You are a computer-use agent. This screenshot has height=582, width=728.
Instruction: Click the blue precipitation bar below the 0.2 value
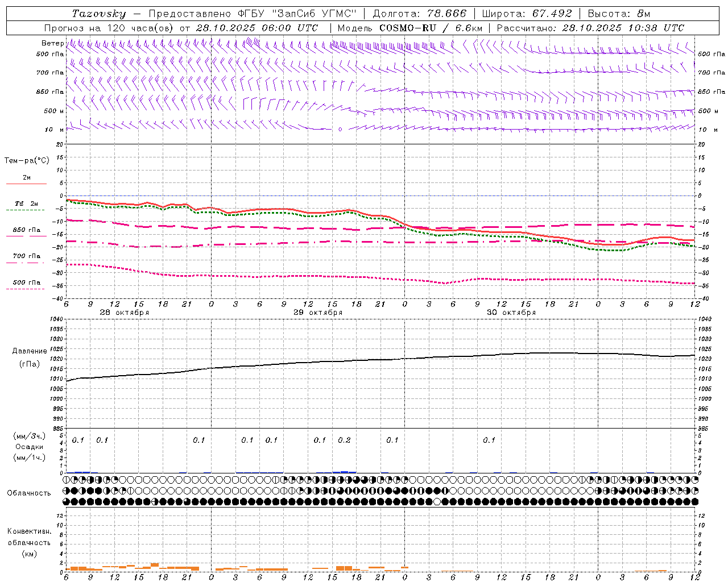(344, 472)
